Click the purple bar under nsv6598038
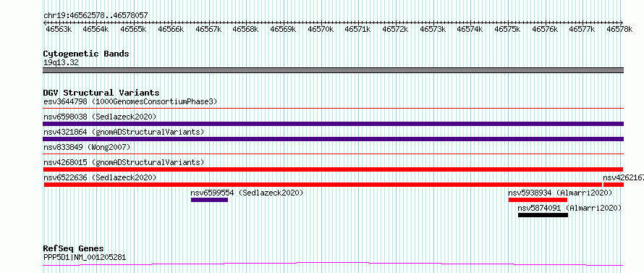Image resolution: width=644 pixels, height=273 pixels. 333,124
